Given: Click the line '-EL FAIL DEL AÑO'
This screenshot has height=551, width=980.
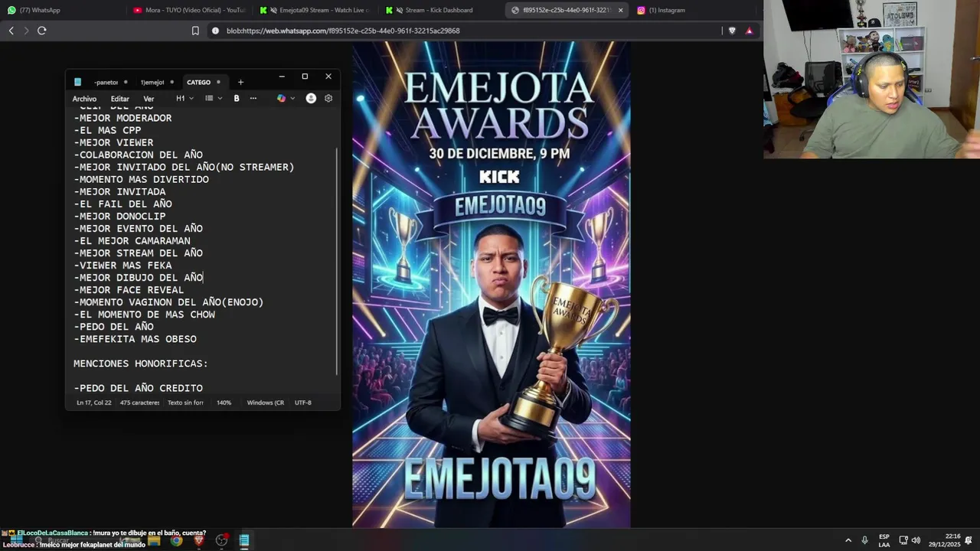Looking at the screenshot, I should tap(122, 204).
